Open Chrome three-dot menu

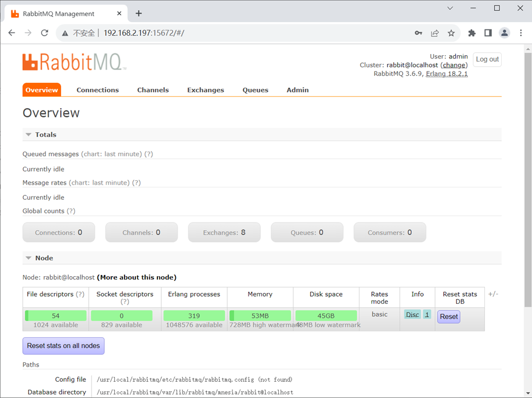pyautogui.click(x=521, y=33)
